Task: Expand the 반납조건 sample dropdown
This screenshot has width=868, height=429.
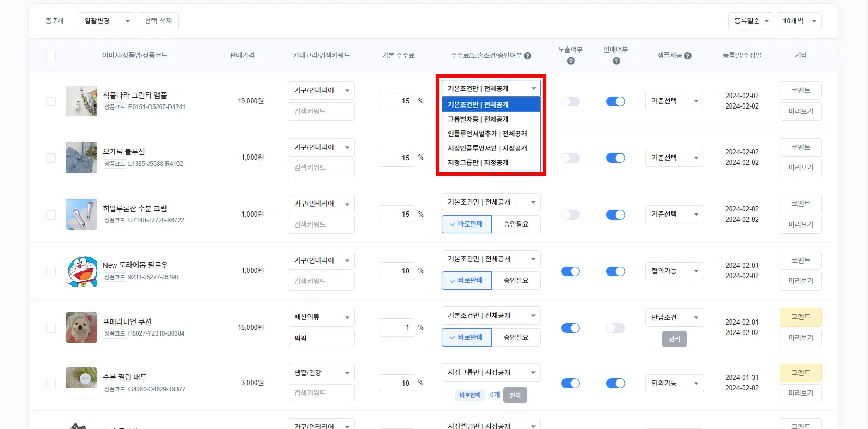Action: pos(674,317)
